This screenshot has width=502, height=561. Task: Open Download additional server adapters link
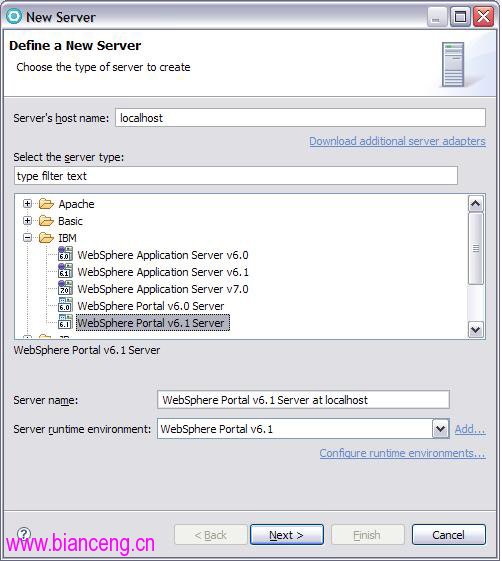(x=397, y=141)
